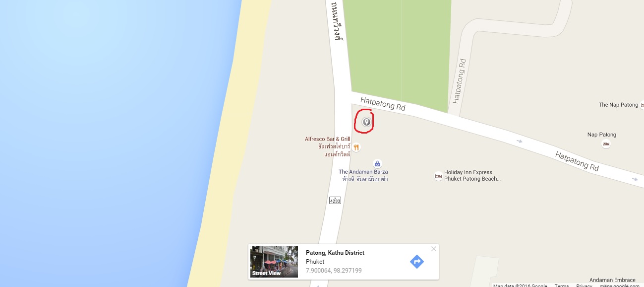Click the Nap Patong hotel bed icon
644x287 pixels.
click(x=605, y=144)
